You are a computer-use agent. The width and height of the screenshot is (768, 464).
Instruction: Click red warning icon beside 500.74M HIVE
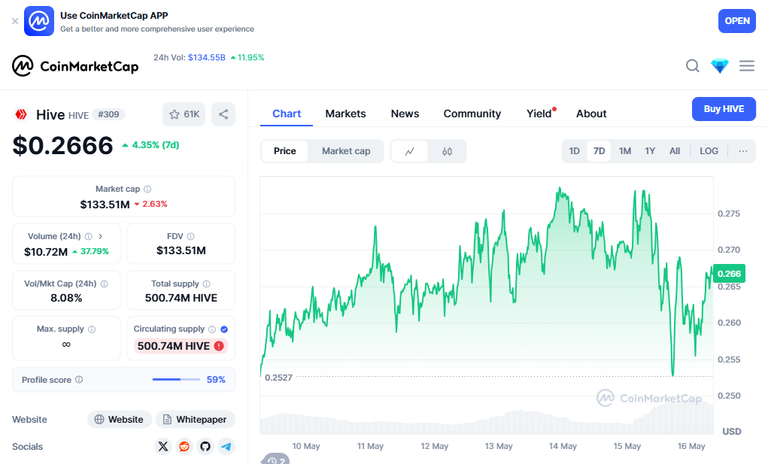click(x=219, y=346)
